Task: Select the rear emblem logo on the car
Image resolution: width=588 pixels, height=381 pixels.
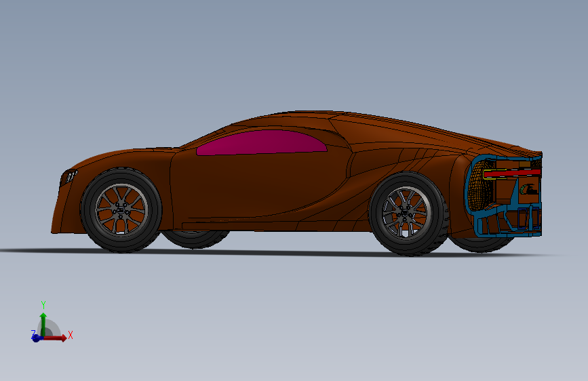Action: click(529, 190)
